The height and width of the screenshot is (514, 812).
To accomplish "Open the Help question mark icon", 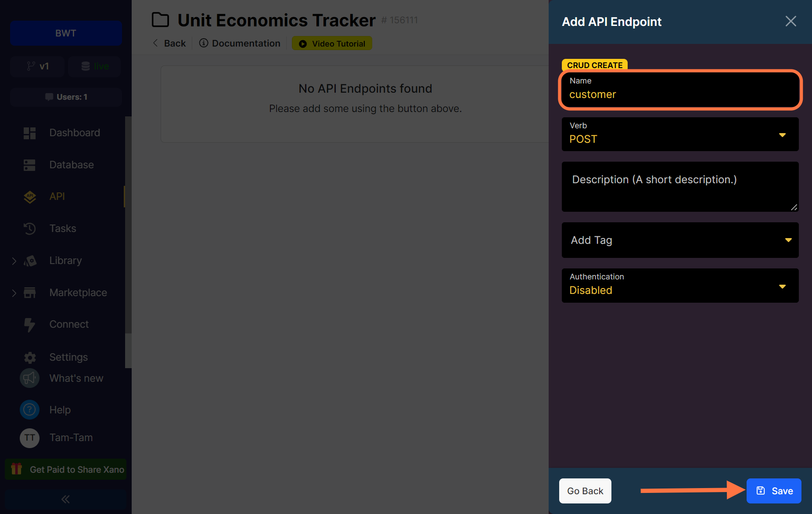I will point(29,410).
